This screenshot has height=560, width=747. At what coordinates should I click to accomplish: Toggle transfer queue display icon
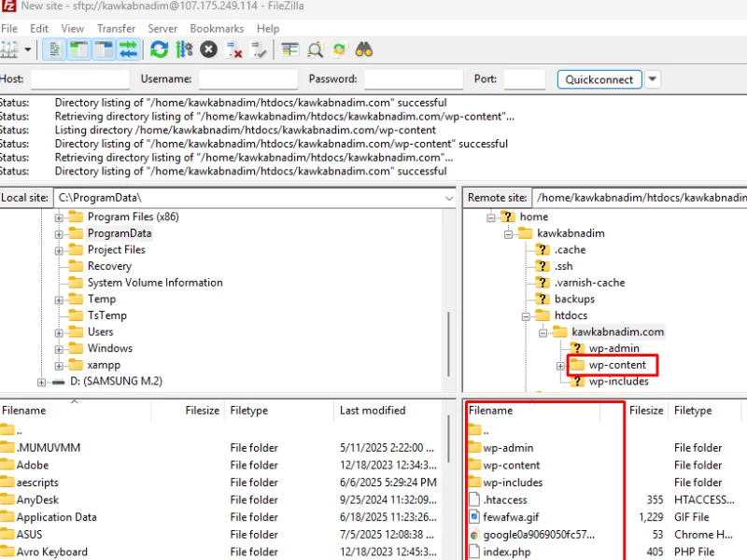[128, 49]
